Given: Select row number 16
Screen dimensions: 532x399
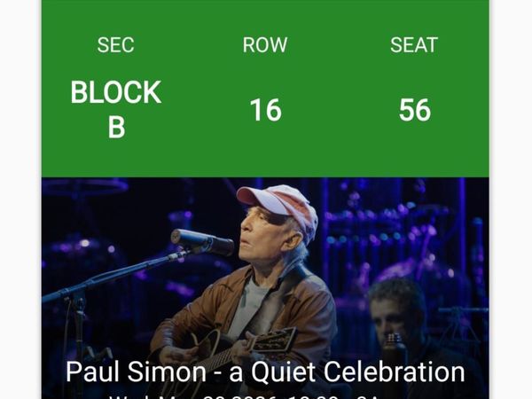Looking at the screenshot, I should (265, 110).
